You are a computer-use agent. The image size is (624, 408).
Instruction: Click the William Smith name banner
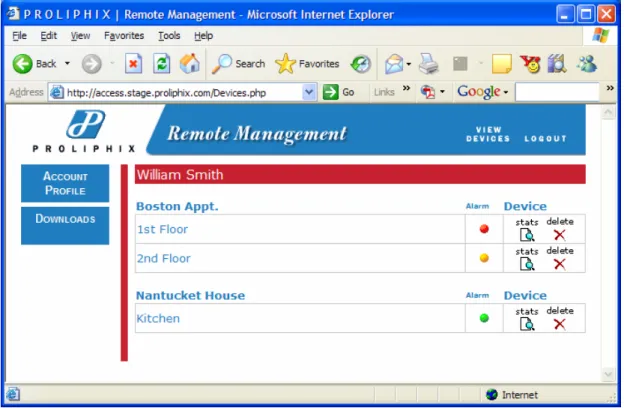coord(360,174)
